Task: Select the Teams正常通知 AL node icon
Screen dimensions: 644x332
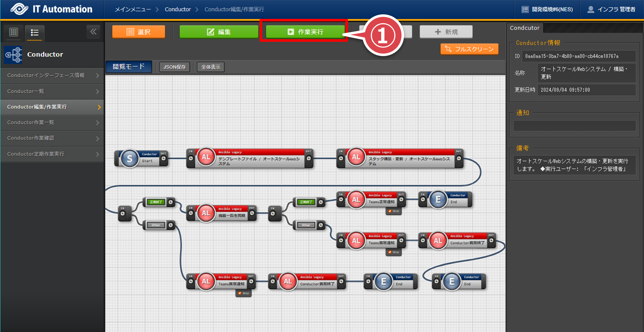Action: [356, 200]
